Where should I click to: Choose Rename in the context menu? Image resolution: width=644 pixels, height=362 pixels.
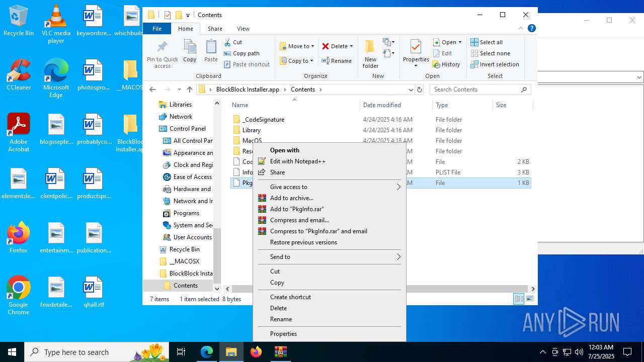pyautogui.click(x=330, y=319)
